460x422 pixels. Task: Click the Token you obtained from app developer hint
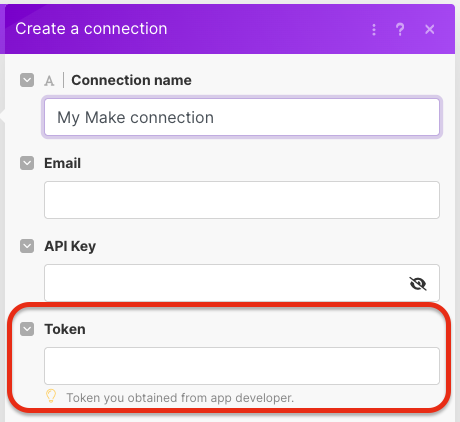click(x=180, y=398)
